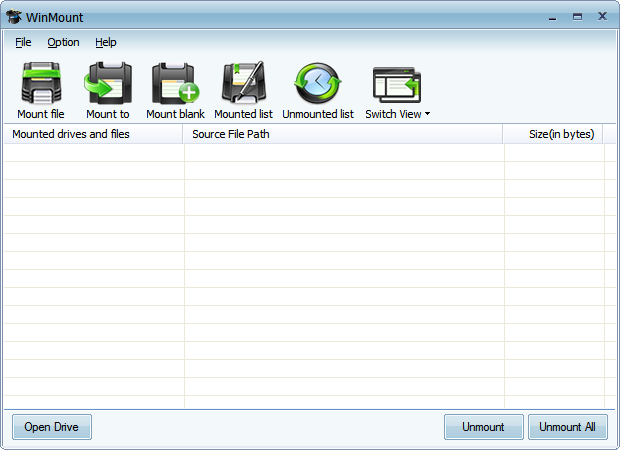Sort by Mounted drives and files column
This screenshot has width=620, height=450.
click(93, 134)
